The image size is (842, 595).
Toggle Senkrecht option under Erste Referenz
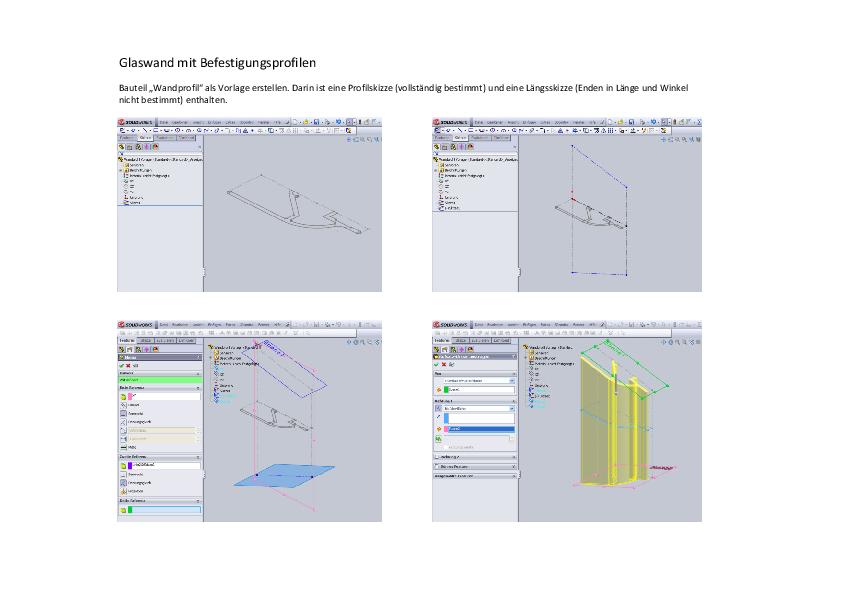(124, 413)
